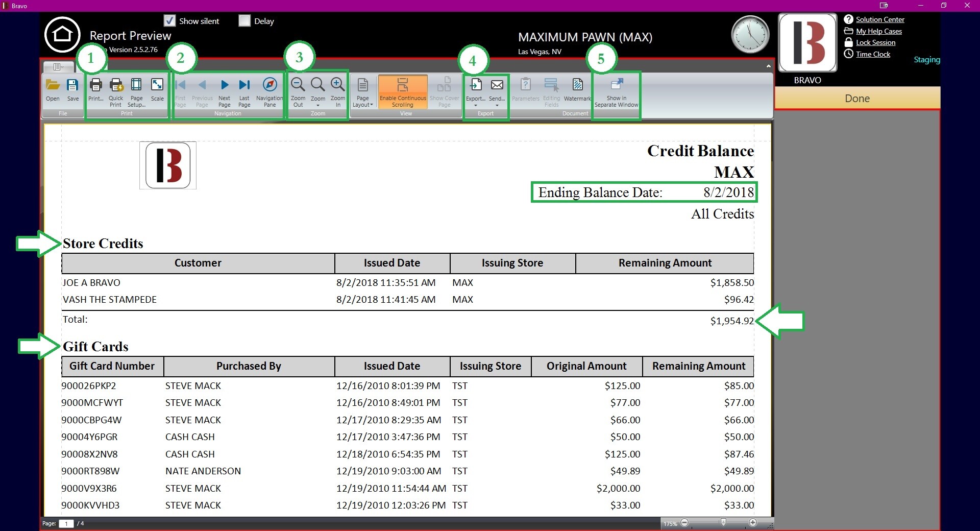Open Page Layout dropdown

[363, 92]
